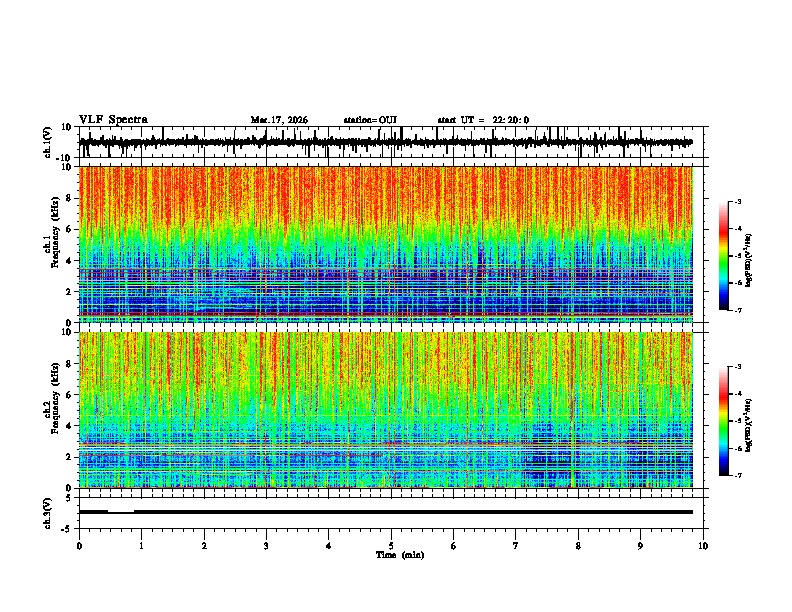Click time axis tick label '7'

[516, 546]
